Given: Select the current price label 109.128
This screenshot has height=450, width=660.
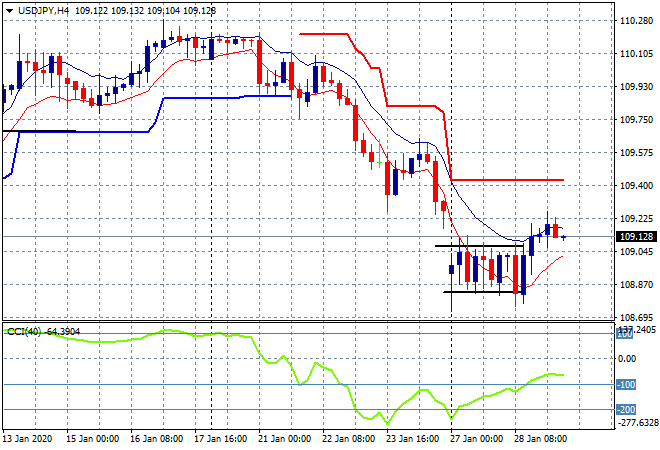Looking at the screenshot, I should [x=636, y=237].
